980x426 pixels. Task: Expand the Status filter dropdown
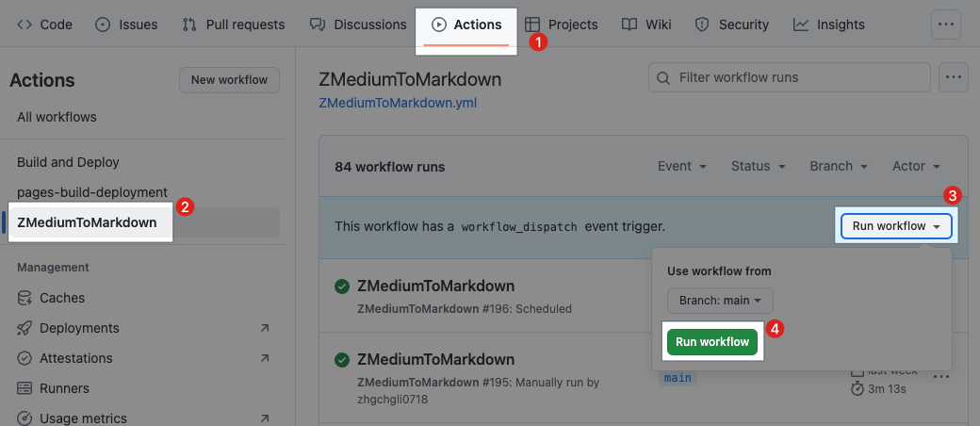coord(758,166)
